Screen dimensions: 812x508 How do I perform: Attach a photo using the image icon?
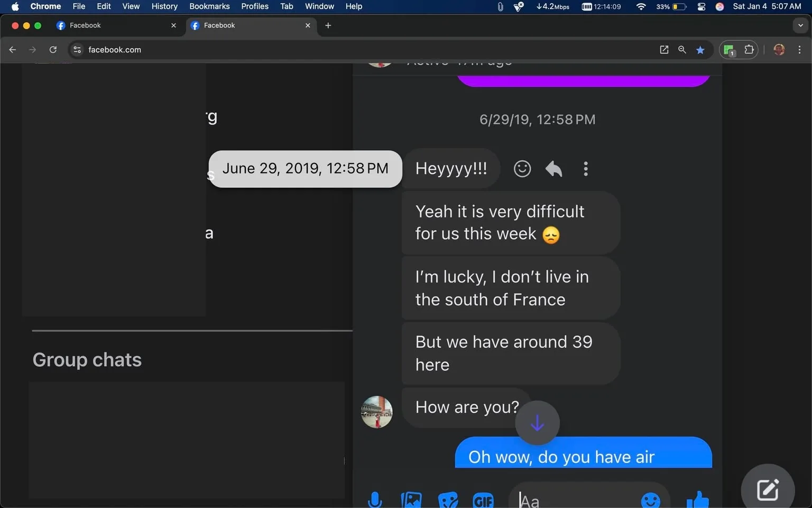pyautogui.click(x=411, y=500)
